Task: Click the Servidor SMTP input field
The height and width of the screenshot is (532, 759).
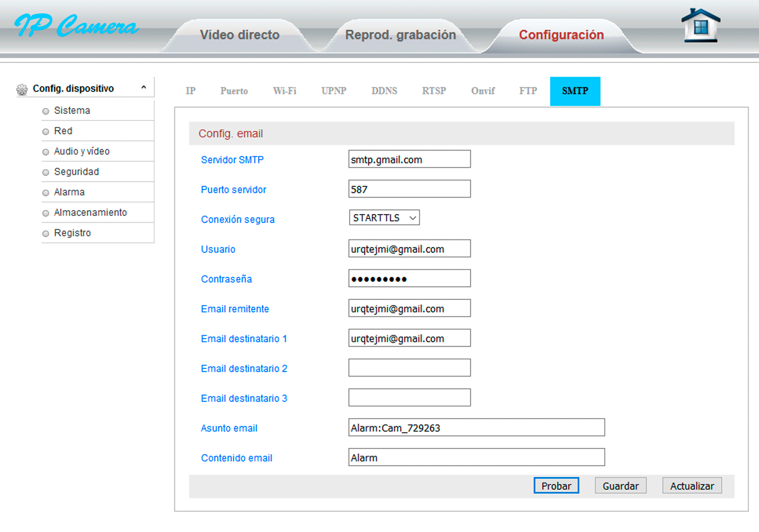Action: 409,160
